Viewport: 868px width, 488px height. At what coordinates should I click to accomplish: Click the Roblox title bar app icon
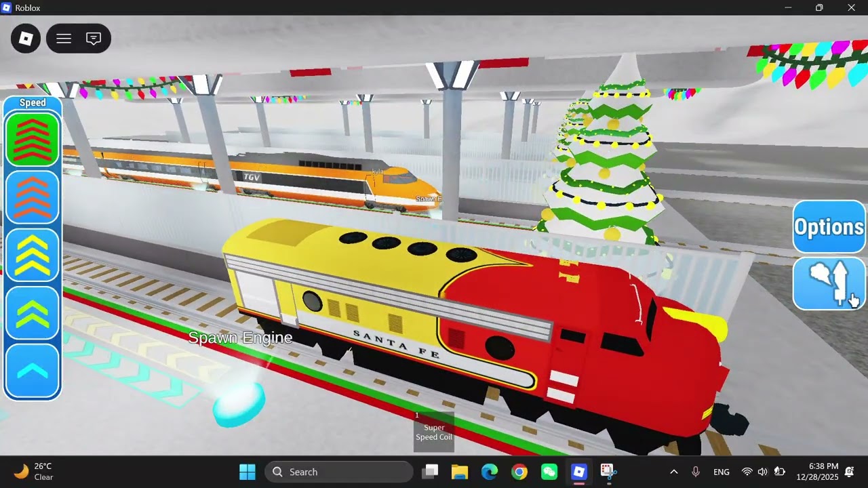7,7
